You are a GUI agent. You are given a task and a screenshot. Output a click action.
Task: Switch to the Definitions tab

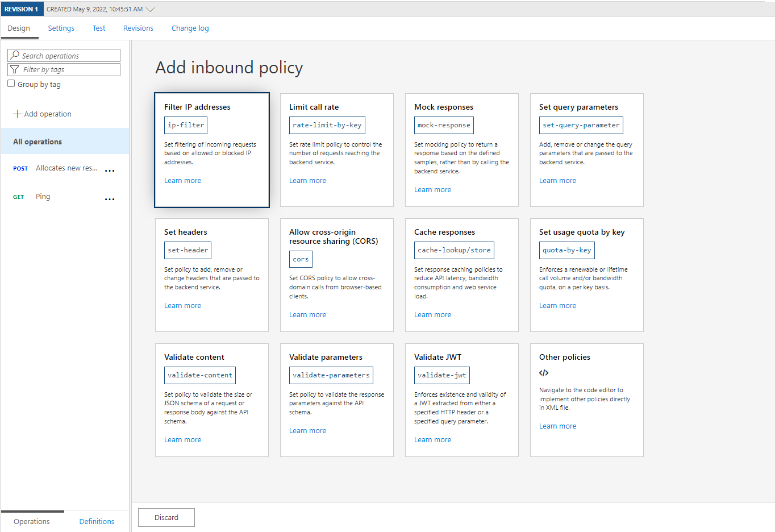pos(97,521)
